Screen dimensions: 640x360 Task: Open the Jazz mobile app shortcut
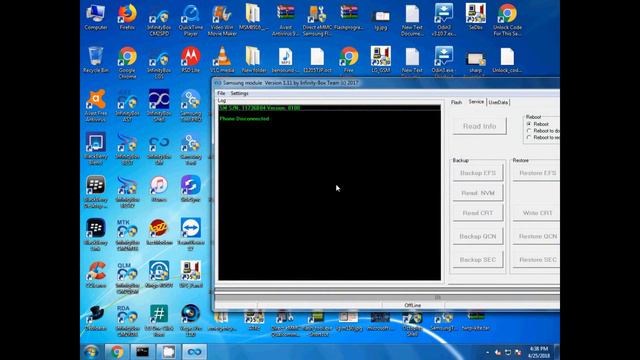pos(159,232)
